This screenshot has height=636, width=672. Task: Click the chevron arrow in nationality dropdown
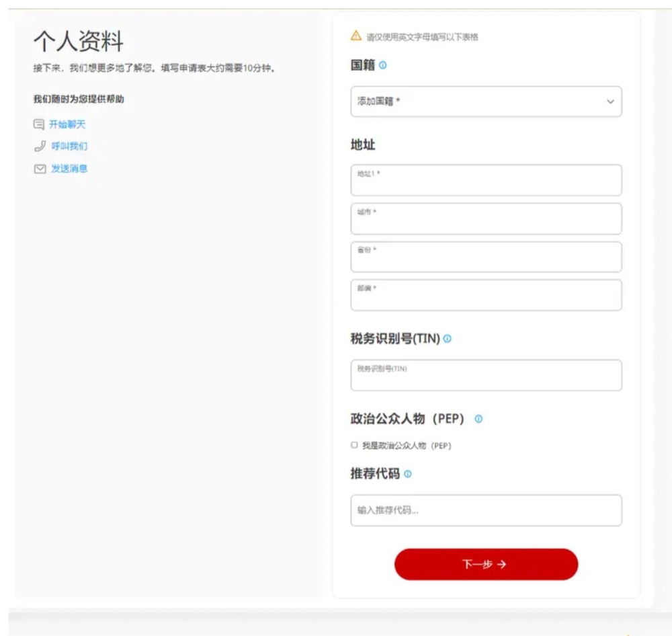[610, 102]
